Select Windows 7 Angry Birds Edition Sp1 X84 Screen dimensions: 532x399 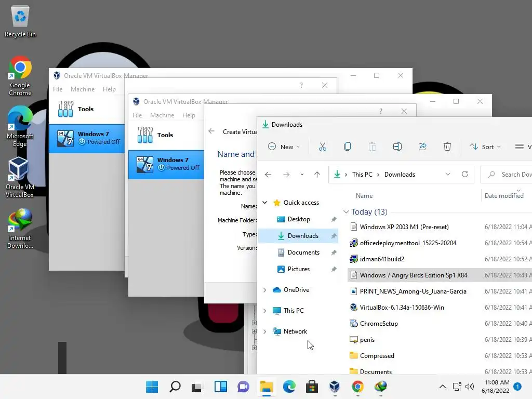click(x=440, y=275)
